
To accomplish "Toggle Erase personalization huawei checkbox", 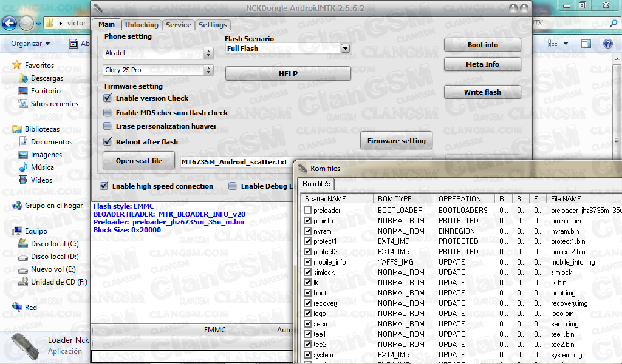I will [107, 126].
